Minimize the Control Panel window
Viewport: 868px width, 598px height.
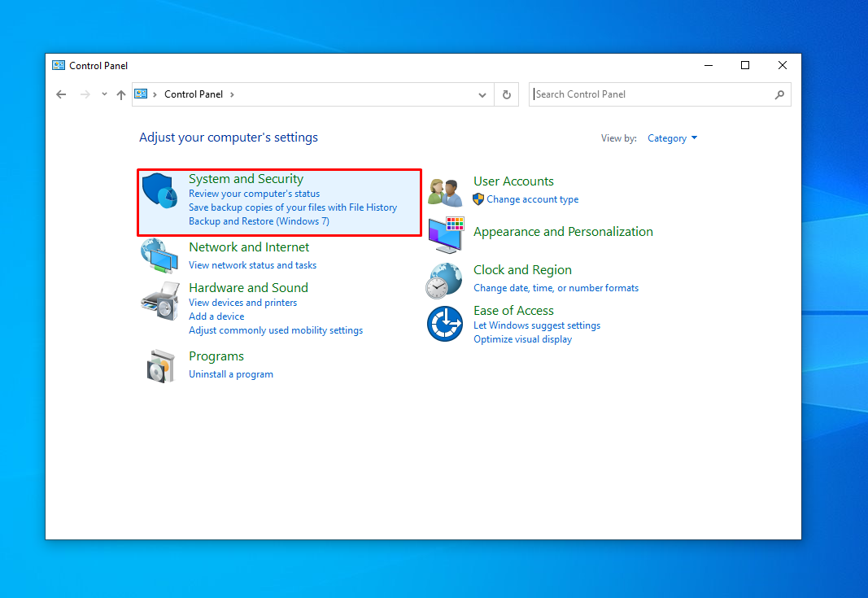[x=708, y=65]
